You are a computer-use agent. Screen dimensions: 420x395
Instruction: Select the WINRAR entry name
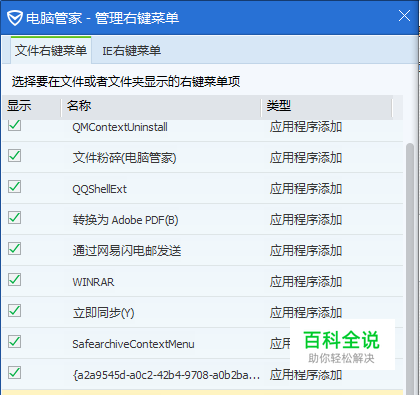pyautogui.click(x=93, y=282)
